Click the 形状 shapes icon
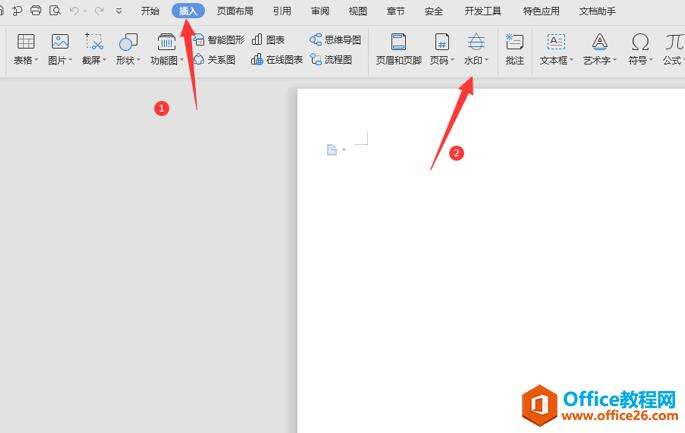 pyautogui.click(x=128, y=42)
